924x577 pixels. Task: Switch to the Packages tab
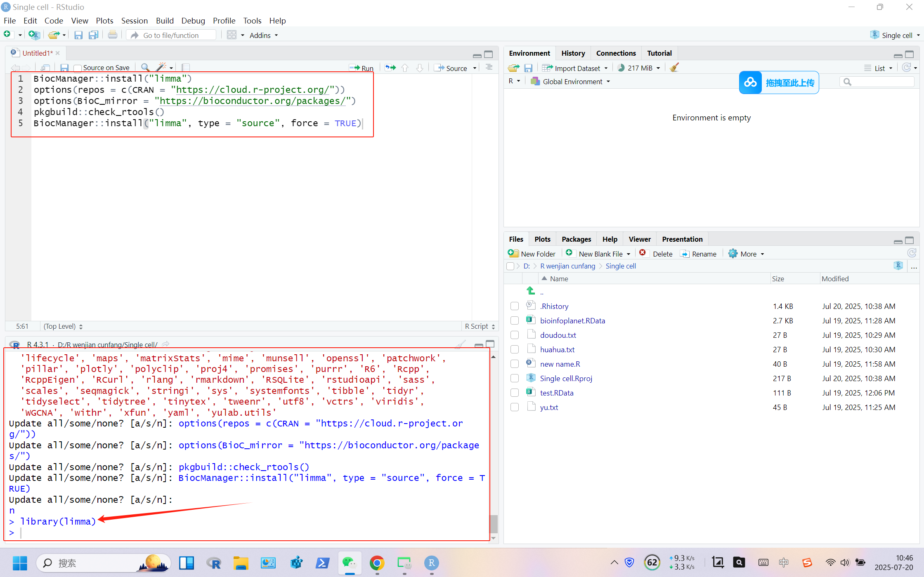pos(576,239)
